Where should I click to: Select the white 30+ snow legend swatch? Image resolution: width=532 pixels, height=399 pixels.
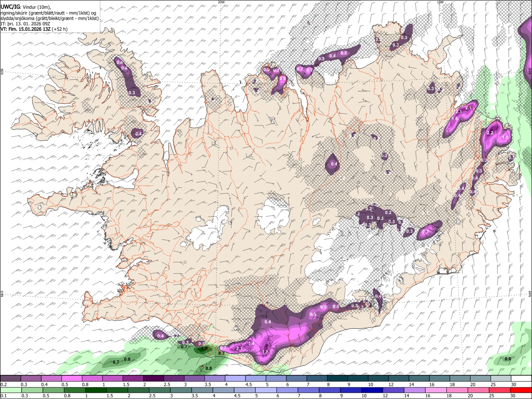tap(522, 378)
